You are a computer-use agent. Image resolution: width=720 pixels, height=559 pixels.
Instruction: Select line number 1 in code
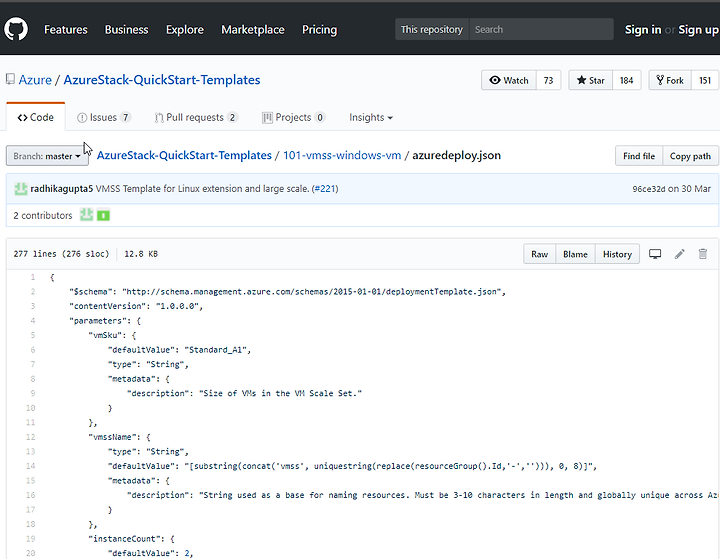33,277
